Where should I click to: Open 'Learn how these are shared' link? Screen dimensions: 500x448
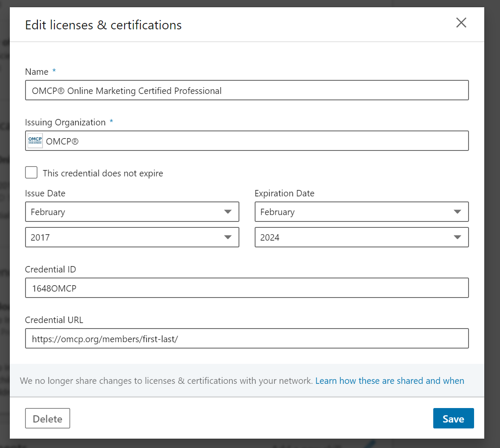pyautogui.click(x=389, y=381)
